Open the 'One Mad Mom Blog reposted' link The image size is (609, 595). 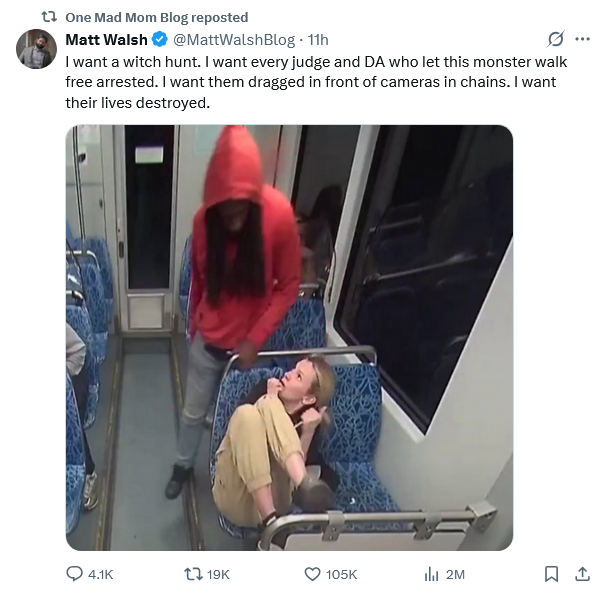[x=157, y=17]
